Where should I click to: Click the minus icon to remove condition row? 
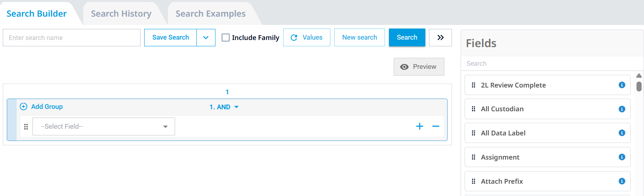436,126
